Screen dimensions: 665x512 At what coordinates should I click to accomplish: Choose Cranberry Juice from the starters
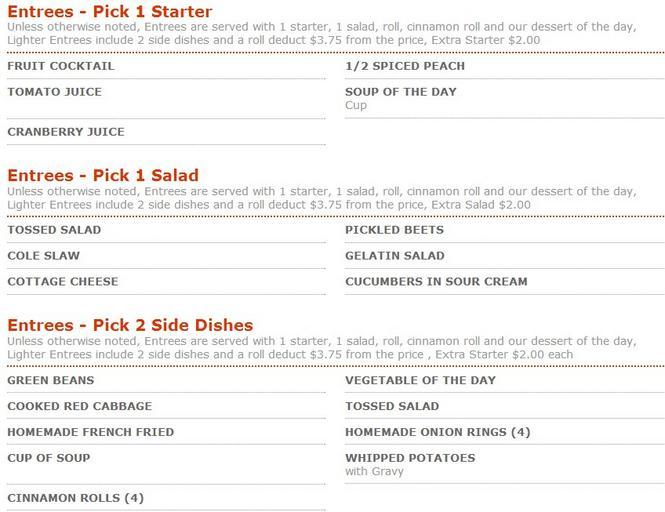coord(66,132)
